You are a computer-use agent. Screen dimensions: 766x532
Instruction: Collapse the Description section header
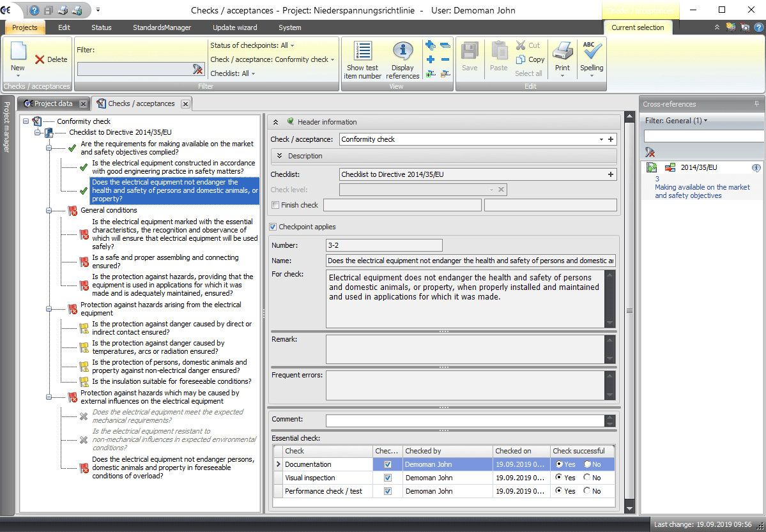279,156
